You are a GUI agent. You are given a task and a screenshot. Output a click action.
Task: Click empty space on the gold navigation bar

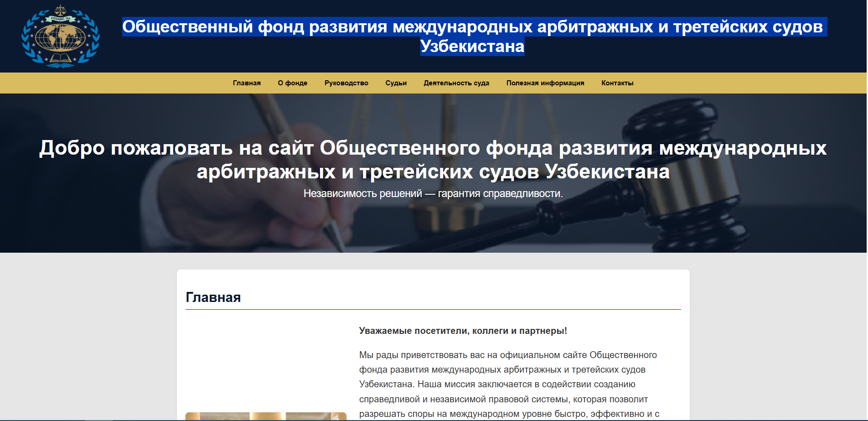(114, 83)
